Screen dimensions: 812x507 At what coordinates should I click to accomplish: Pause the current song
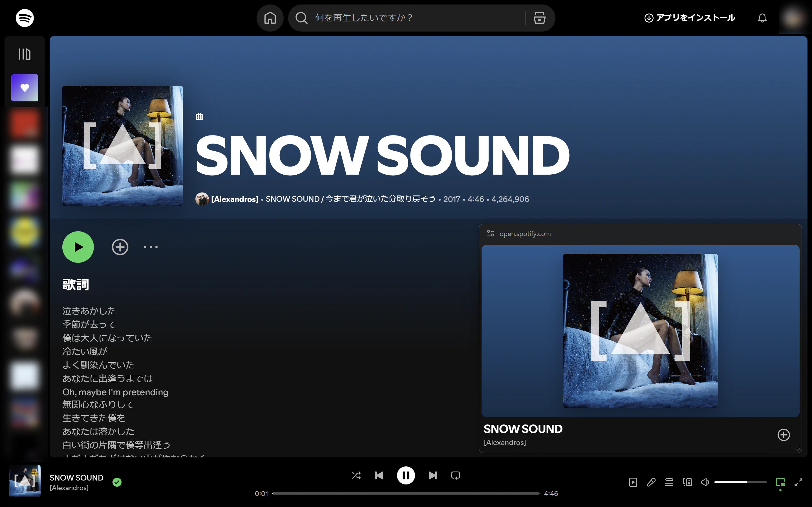click(406, 475)
